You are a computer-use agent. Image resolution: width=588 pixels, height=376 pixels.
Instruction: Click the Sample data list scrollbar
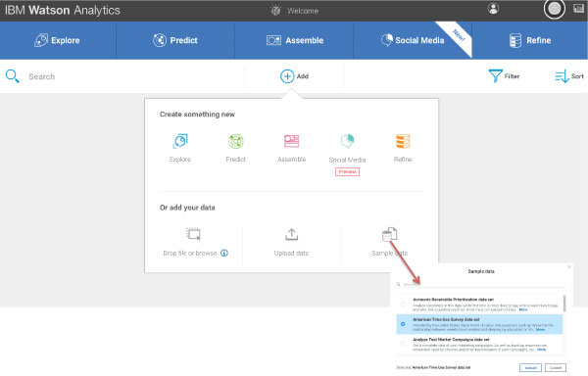pos(564,305)
